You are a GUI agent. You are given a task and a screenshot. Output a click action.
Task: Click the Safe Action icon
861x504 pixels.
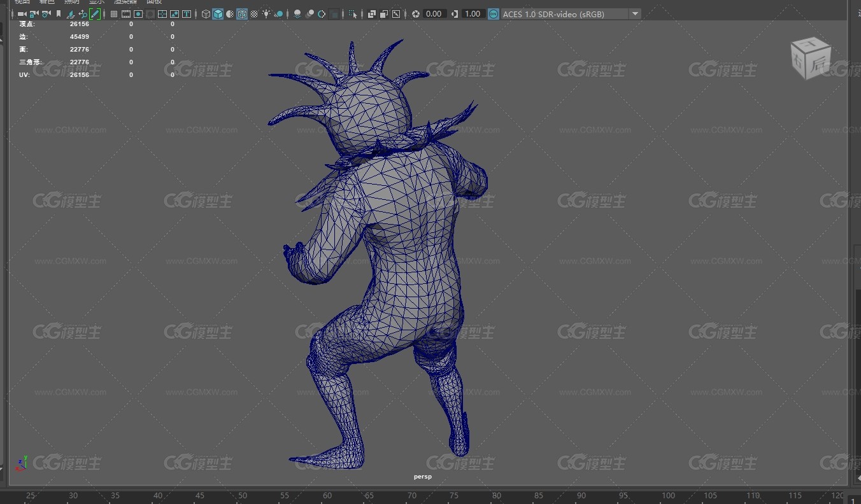coord(174,14)
